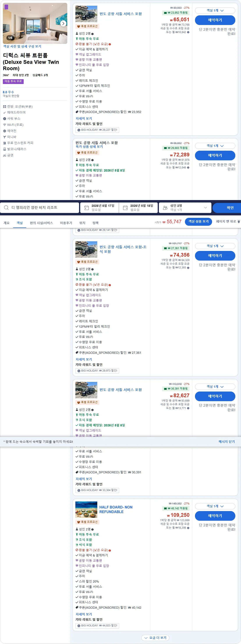Viewport: 241px width, 644px height.
Task: Click info icon beside ₩12,048 monthly price
Action: point(188,168)
